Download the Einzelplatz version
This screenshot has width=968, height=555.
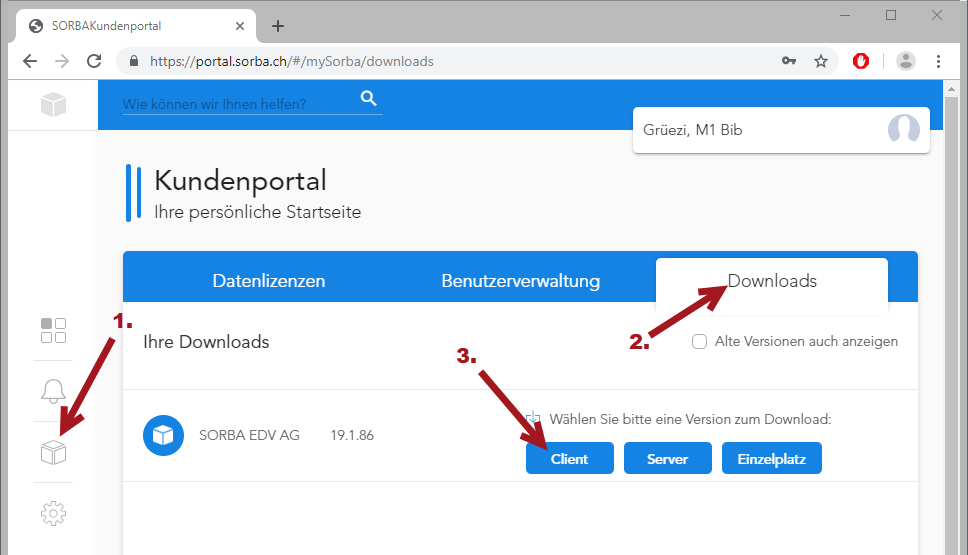point(772,458)
